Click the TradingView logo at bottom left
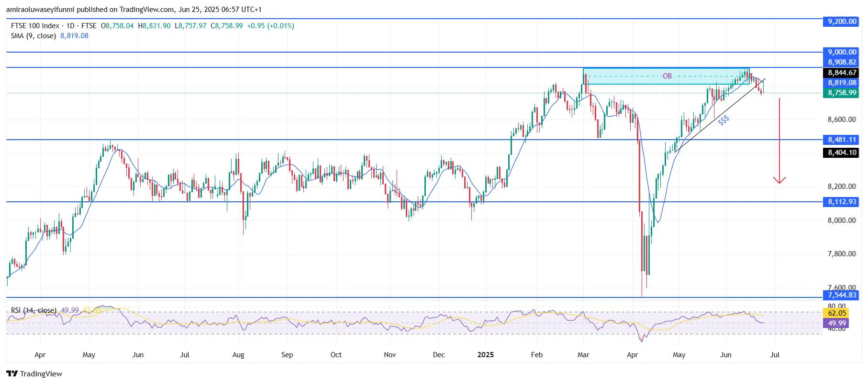The height and width of the screenshot is (384, 868). click(34, 374)
